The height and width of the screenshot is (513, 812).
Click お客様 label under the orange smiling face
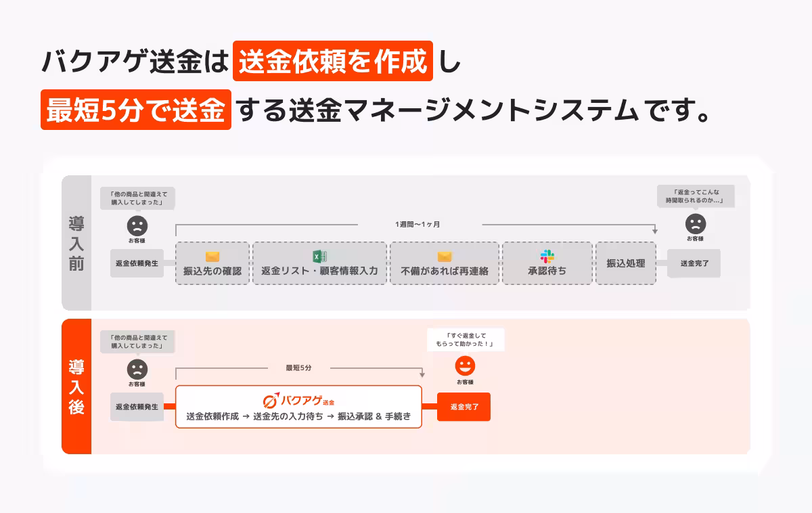click(465, 382)
